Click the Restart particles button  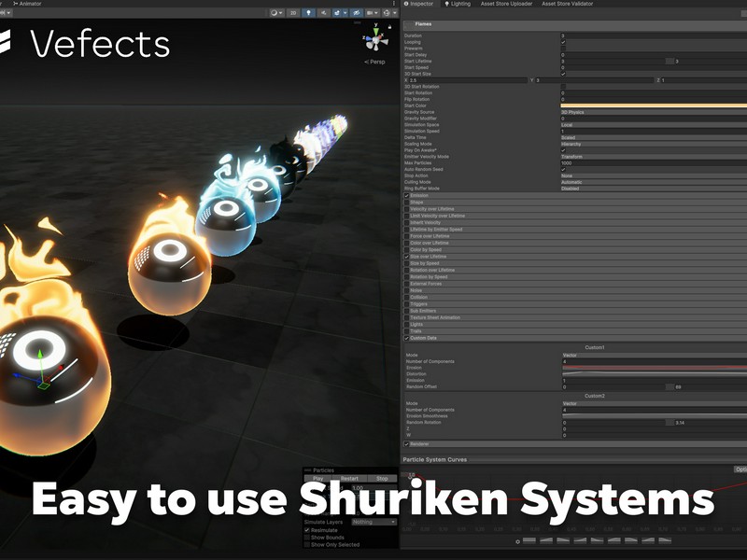pyautogui.click(x=349, y=479)
